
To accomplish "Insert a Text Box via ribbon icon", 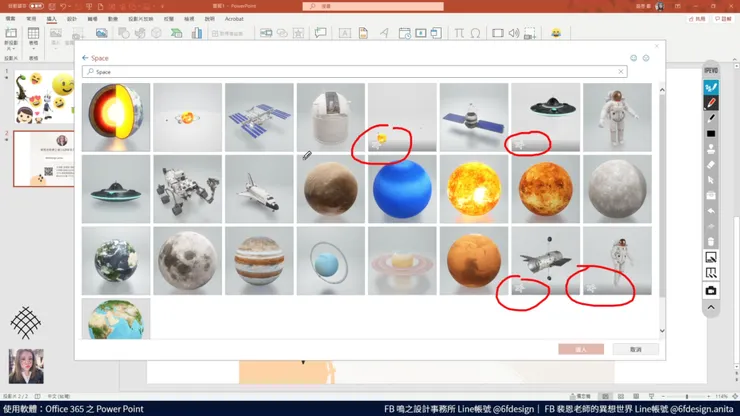I will click(345, 33).
